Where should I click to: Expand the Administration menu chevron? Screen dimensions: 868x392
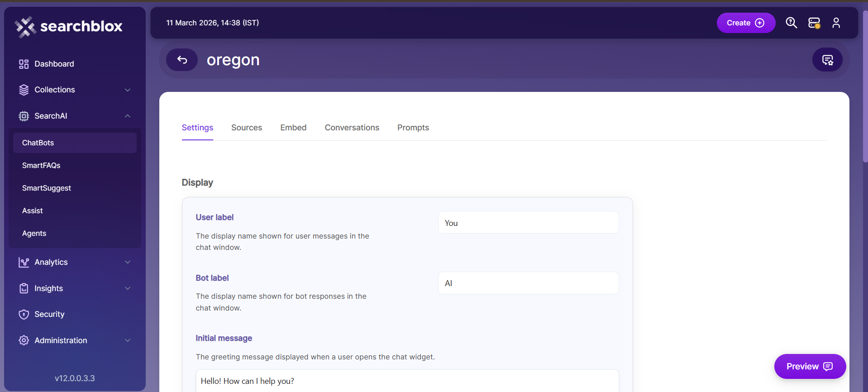click(x=128, y=340)
